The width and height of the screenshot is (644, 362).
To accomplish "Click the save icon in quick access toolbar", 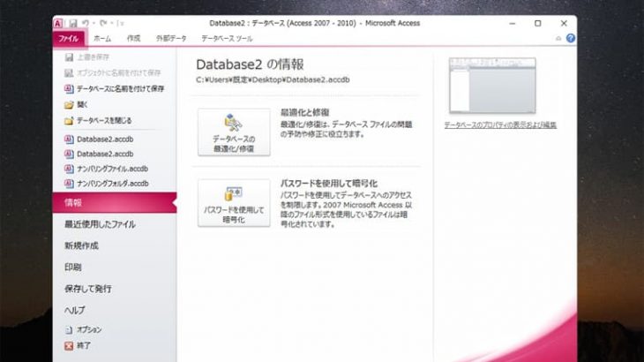I will (x=72, y=24).
